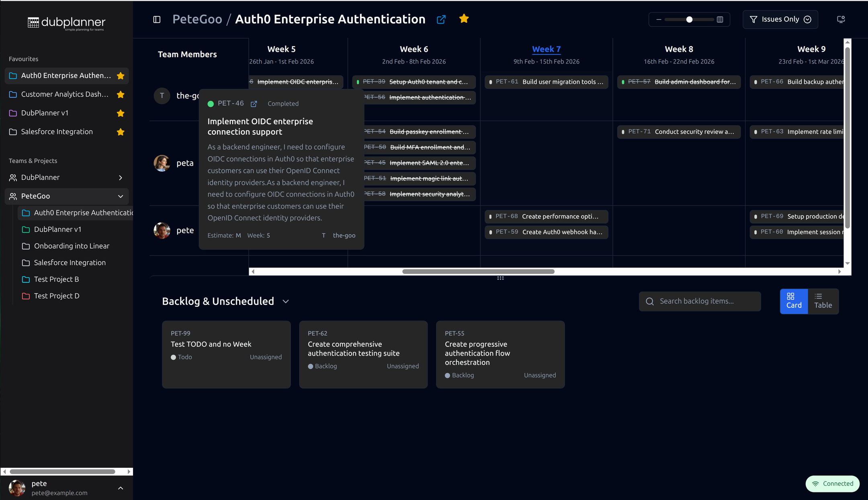
Task: Select the PeteGoo breadcrumb
Action: point(197,19)
